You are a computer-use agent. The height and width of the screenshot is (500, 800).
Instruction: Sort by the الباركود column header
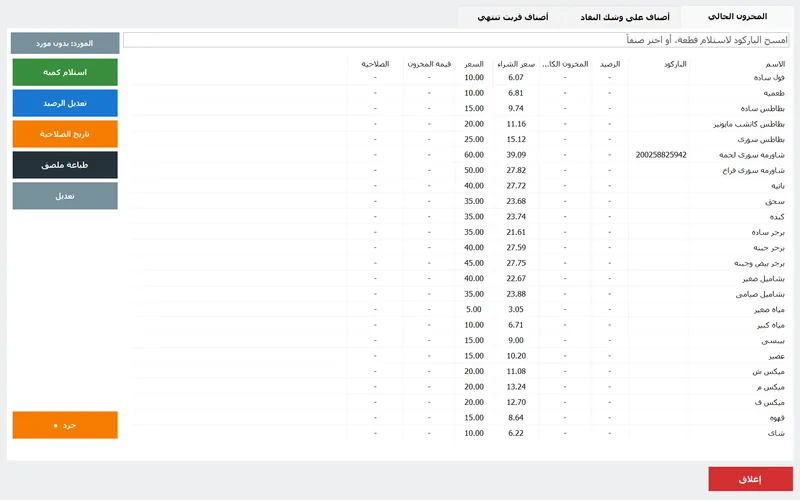(x=675, y=64)
